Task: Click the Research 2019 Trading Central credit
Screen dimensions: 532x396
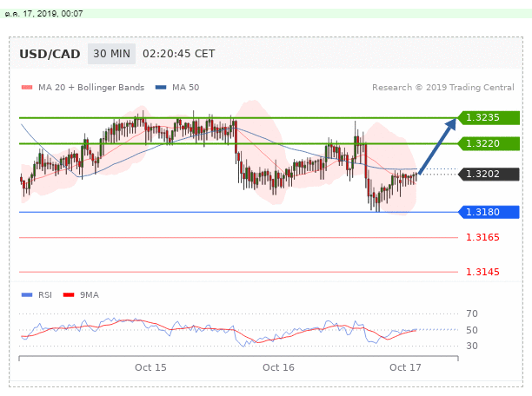Action: (x=443, y=88)
